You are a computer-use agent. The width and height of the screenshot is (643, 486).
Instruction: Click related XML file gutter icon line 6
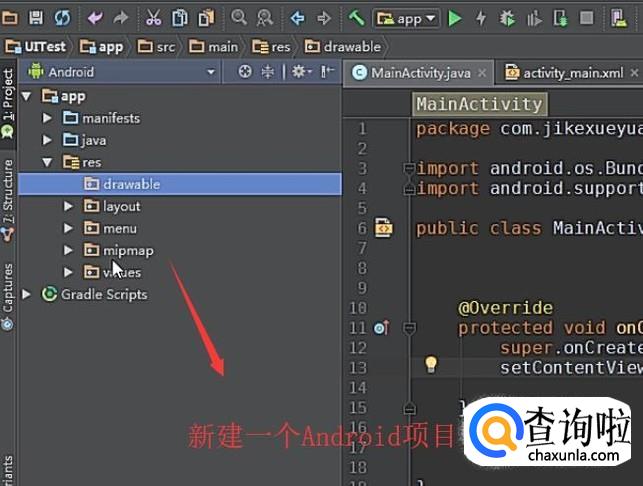(384, 228)
